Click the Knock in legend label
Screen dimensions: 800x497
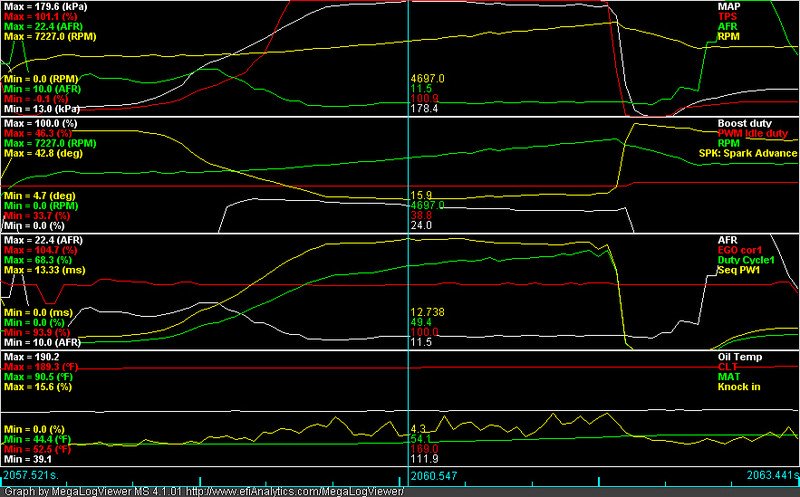(739, 387)
